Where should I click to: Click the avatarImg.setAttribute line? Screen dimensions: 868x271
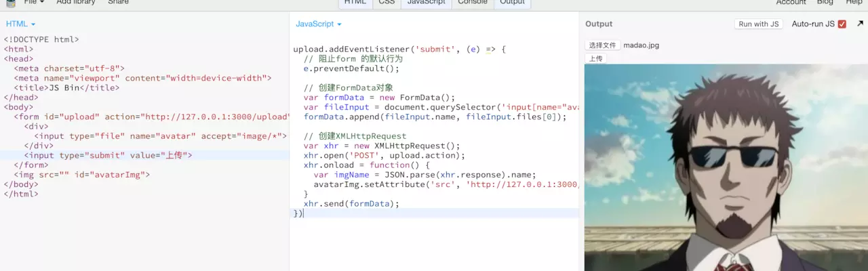tap(447, 184)
